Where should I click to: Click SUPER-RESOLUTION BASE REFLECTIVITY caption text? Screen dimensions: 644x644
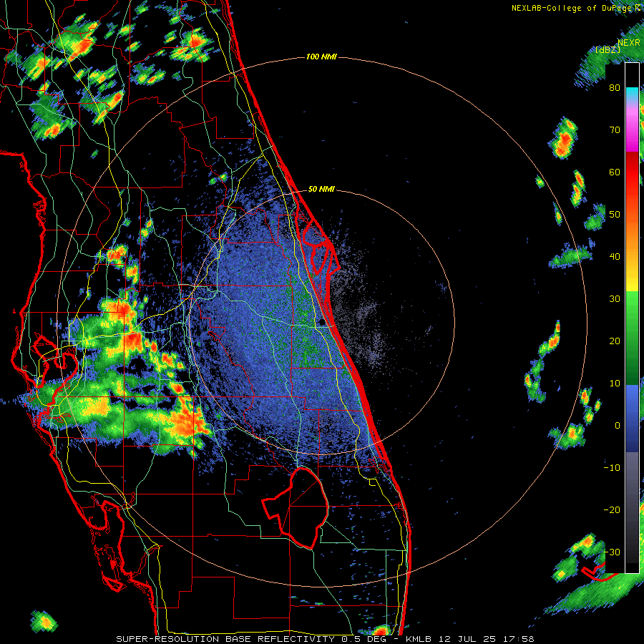coord(225,639)
